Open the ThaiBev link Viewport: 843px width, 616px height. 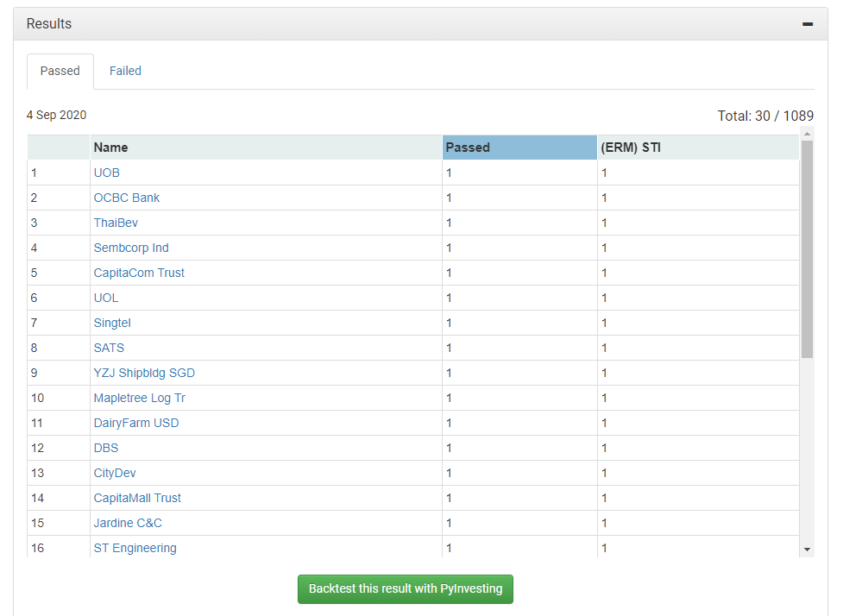coord(116,223)
